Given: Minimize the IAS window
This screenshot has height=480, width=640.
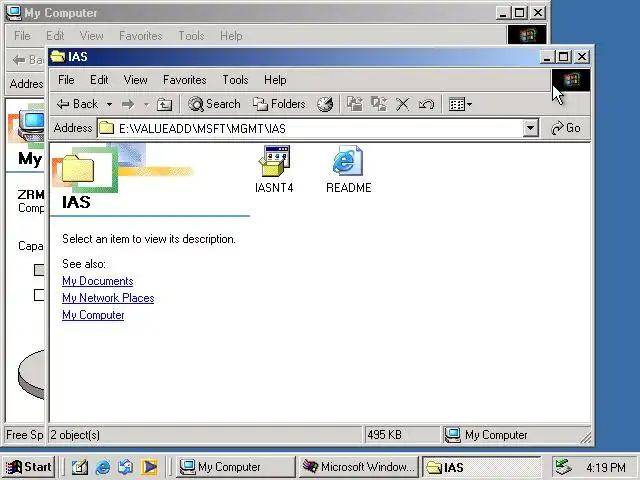Looking at the screenshot, I should pyautogui.click(x=547, y=57).
